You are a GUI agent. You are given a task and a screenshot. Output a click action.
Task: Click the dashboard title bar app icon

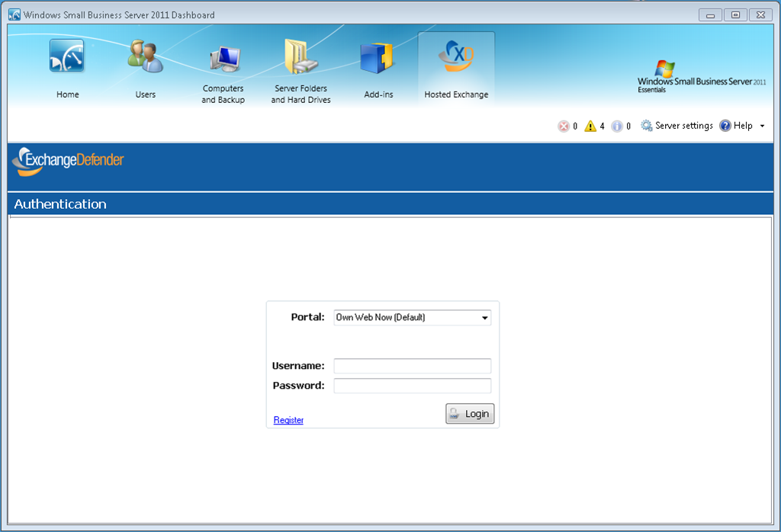tap(14, 14)
